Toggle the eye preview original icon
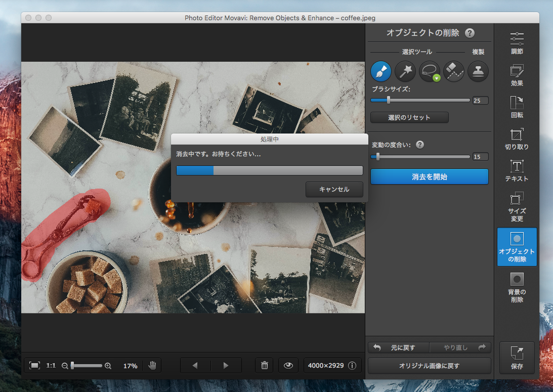This screenshot has width=553, height=392. pyautogui.click(x=288, y=365)
